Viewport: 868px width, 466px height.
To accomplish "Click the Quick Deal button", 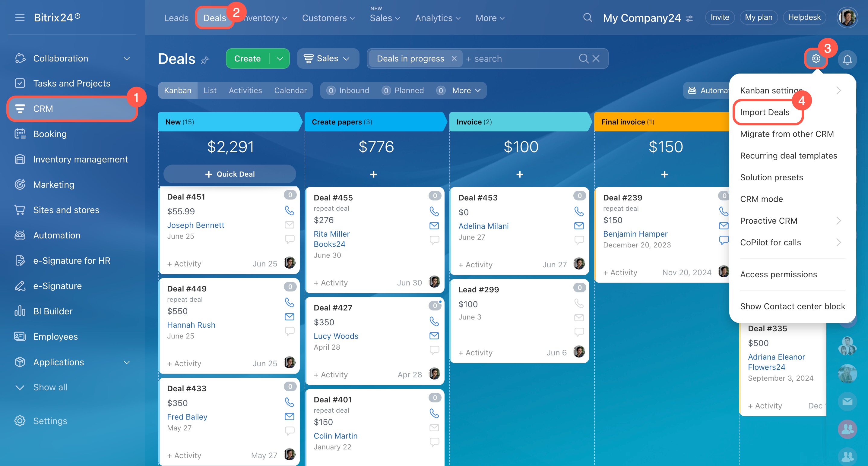I will click(230, 174).
